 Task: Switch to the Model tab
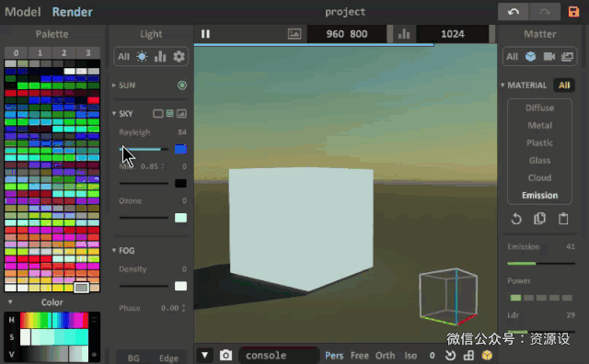[22, 12]
